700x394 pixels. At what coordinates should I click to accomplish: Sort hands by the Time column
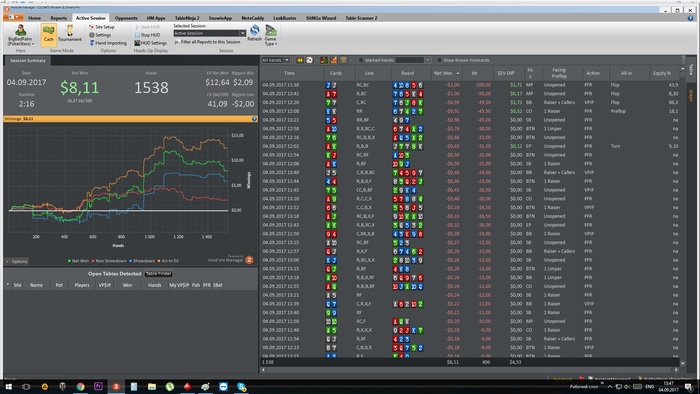[292, 73]
